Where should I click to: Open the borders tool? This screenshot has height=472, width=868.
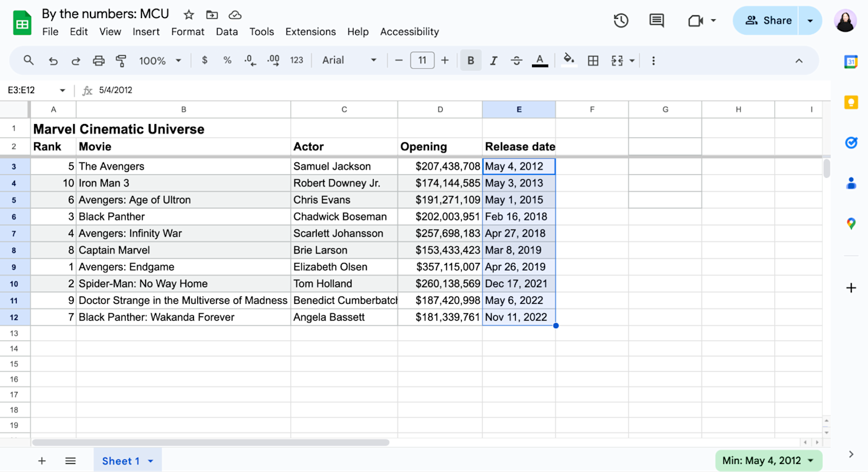point(593,60)
